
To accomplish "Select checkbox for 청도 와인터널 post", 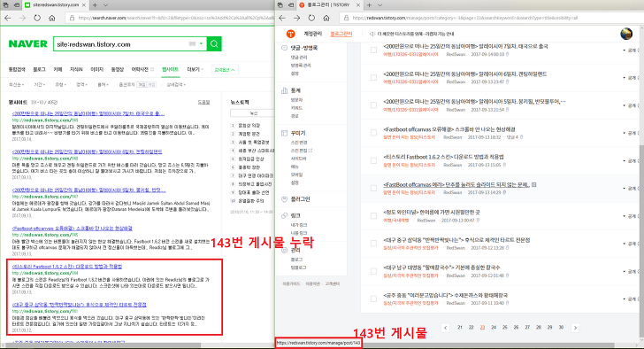I will [373, 216].
